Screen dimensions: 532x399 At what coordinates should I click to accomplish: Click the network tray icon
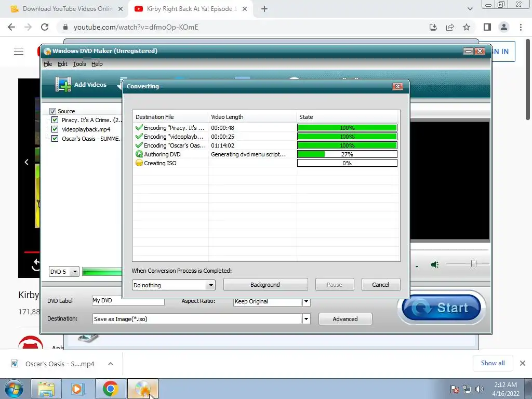pos(467,389)
